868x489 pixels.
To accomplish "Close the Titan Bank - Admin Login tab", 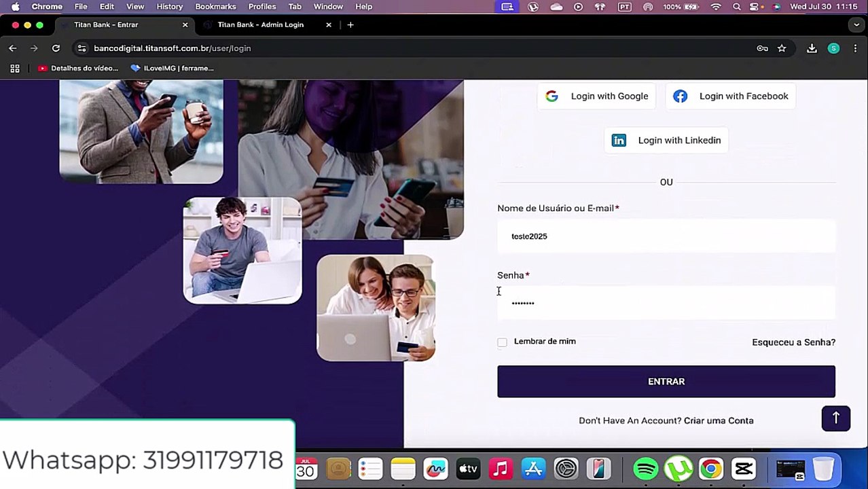I will pyautogui.click(x=329, y=24).
